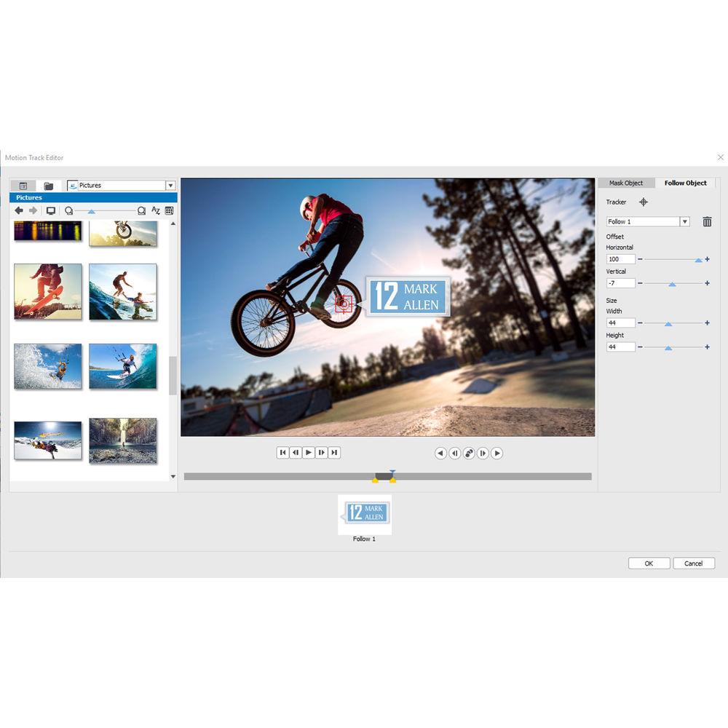Open the Pictures library dropdown

click(x=169, y=186)
